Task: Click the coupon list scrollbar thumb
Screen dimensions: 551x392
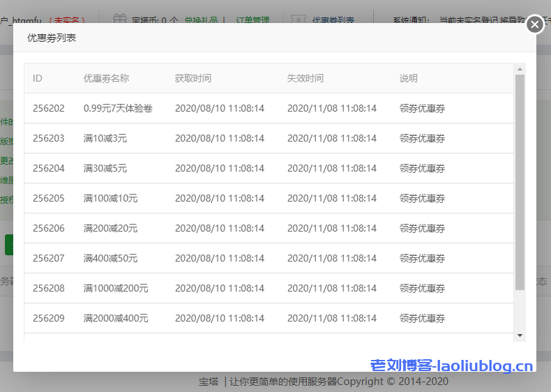Action: click(x=520, y=181)
